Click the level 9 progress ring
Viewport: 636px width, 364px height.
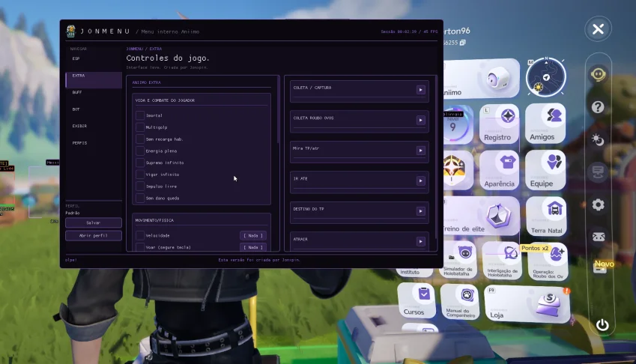[x=456, y=124]
